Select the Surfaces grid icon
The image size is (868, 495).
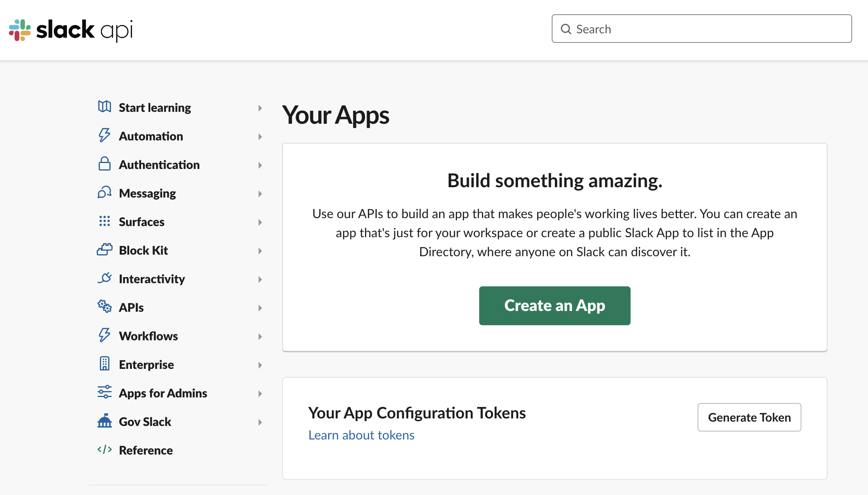click(x=104, y=221)
